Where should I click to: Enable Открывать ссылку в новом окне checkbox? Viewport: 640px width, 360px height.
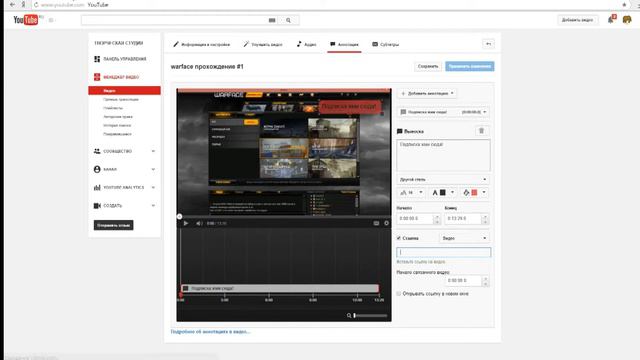(399, 293)
